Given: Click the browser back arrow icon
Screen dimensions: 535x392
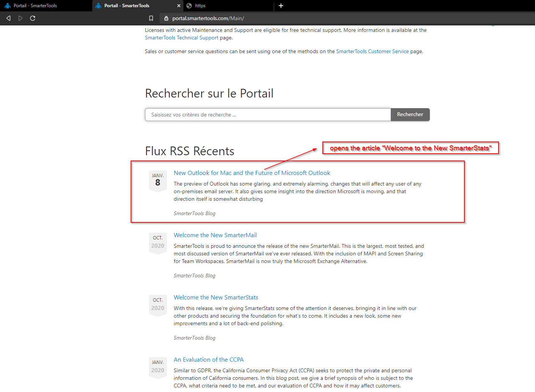Looking at the screenshot, I should [8, 18].
